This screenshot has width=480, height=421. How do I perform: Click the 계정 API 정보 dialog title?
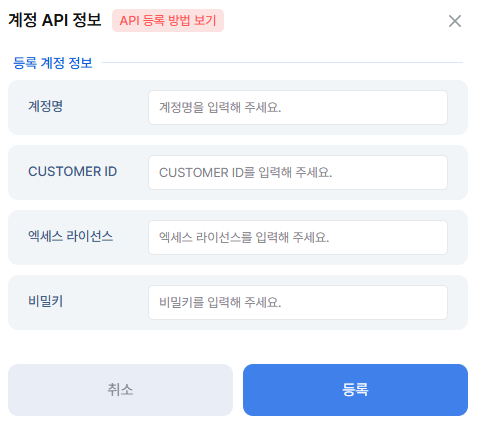click(x=55, y=20)
